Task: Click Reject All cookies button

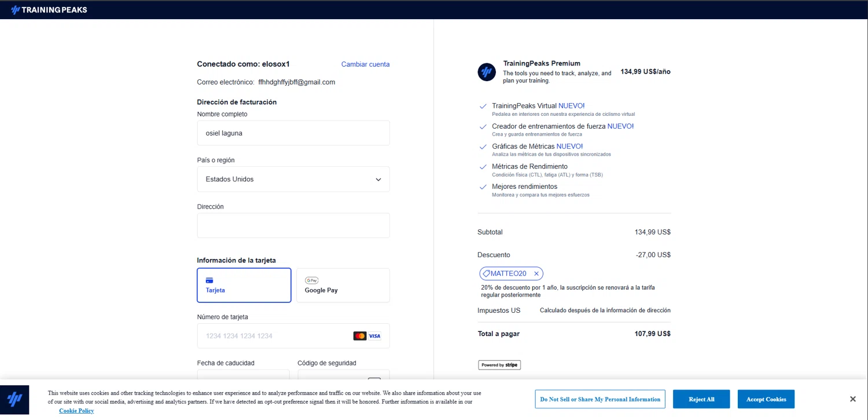Action: point(701,399)
